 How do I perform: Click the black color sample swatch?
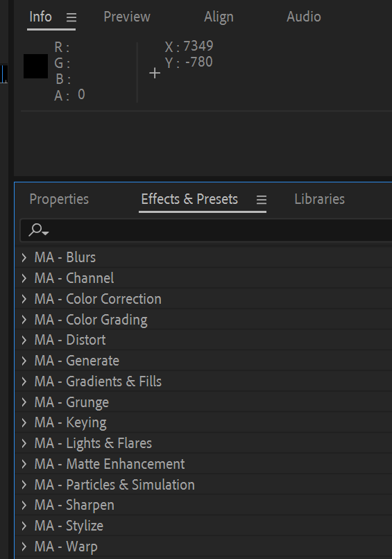(x=35, y=67)
